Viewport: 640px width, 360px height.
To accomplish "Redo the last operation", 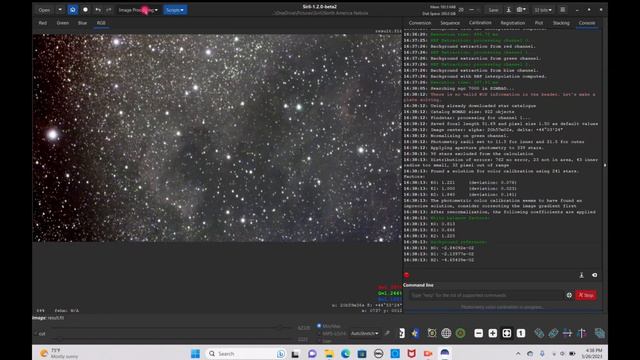I will (109, 10).
